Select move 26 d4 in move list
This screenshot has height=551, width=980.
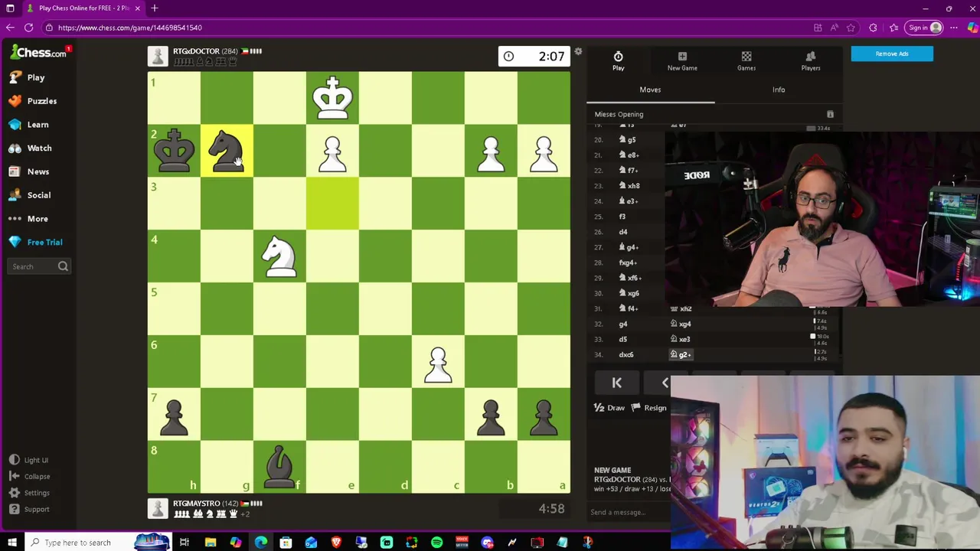pyautogui.click(x=623, y=232)
